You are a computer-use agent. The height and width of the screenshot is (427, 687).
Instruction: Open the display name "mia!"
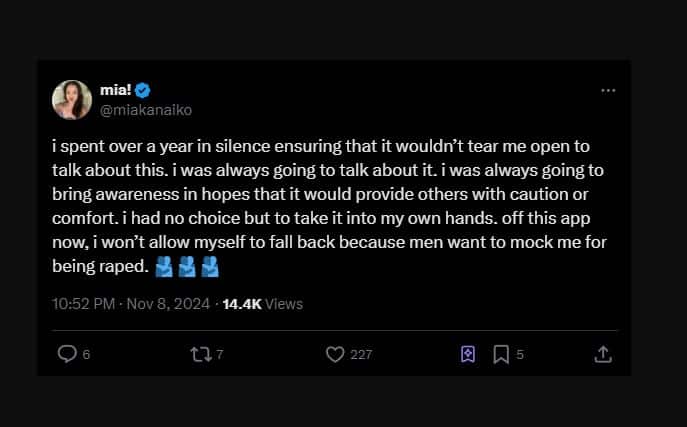116,89
